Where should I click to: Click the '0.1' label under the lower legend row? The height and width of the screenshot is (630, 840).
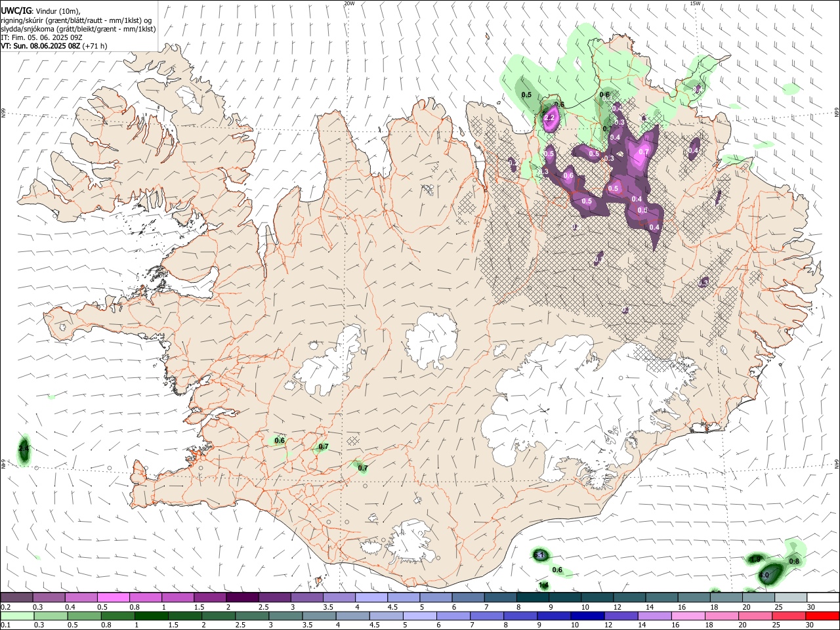coord(5,625)
